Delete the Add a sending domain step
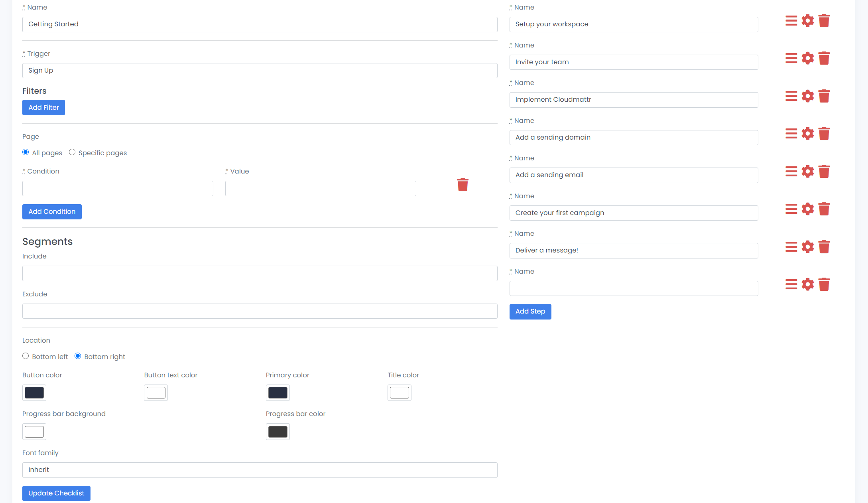Image resolution: width=868 pixels, height=503 pixels. click(824, 134)
